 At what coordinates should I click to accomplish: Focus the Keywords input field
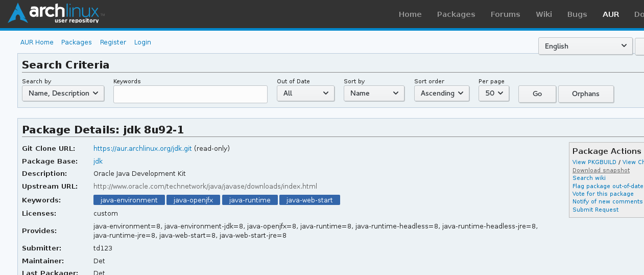tap(190, 94)
